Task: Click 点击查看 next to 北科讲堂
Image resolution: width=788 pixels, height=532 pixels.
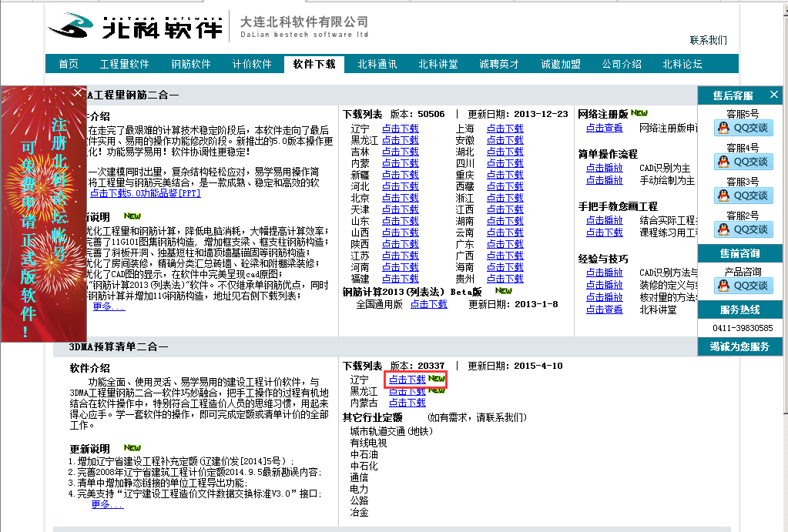Action: tap(605, 310)
